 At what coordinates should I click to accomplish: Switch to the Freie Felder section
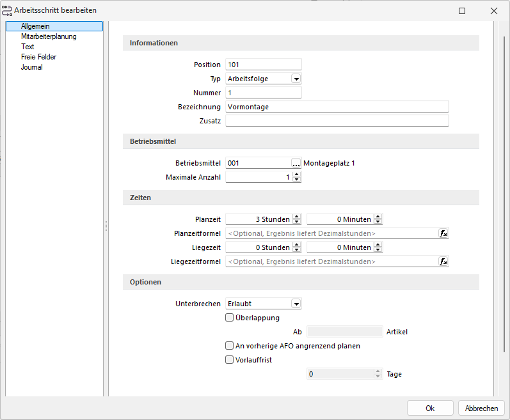[x=38, y=57]
